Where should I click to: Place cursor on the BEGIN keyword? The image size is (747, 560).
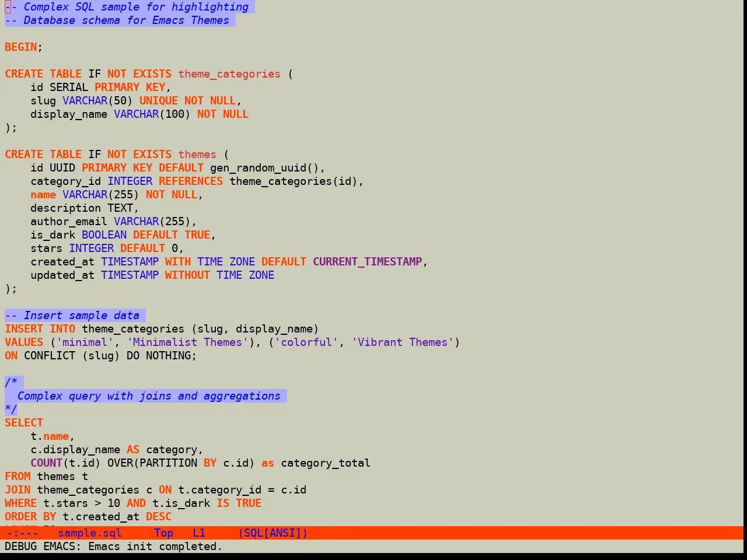coord(21,47)
